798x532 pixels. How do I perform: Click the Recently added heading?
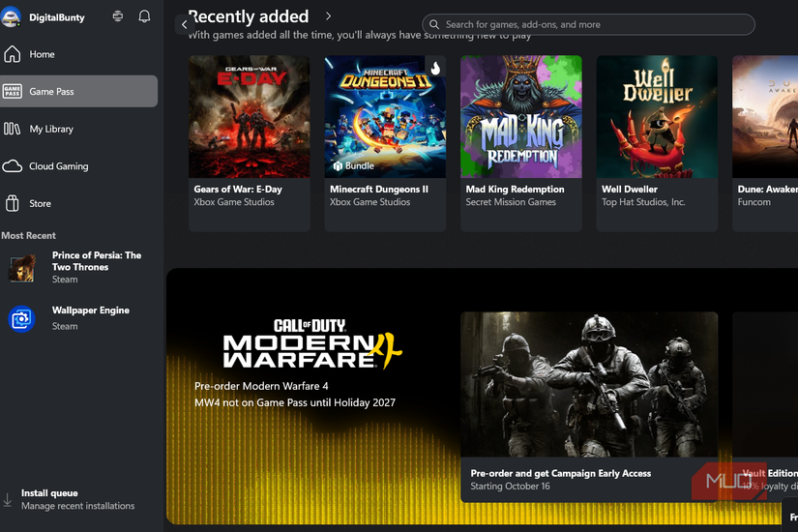tap(249, 16)
